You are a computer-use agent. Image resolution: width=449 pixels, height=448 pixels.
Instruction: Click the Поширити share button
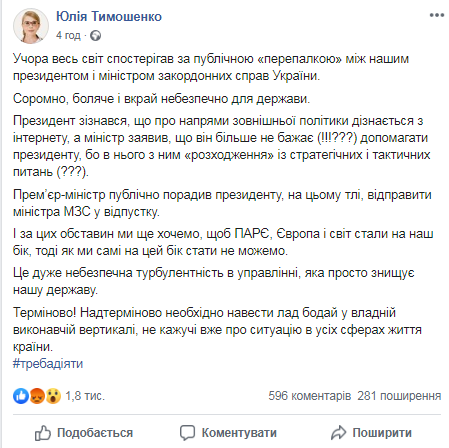pyautogui.click(x=371, y=433)
